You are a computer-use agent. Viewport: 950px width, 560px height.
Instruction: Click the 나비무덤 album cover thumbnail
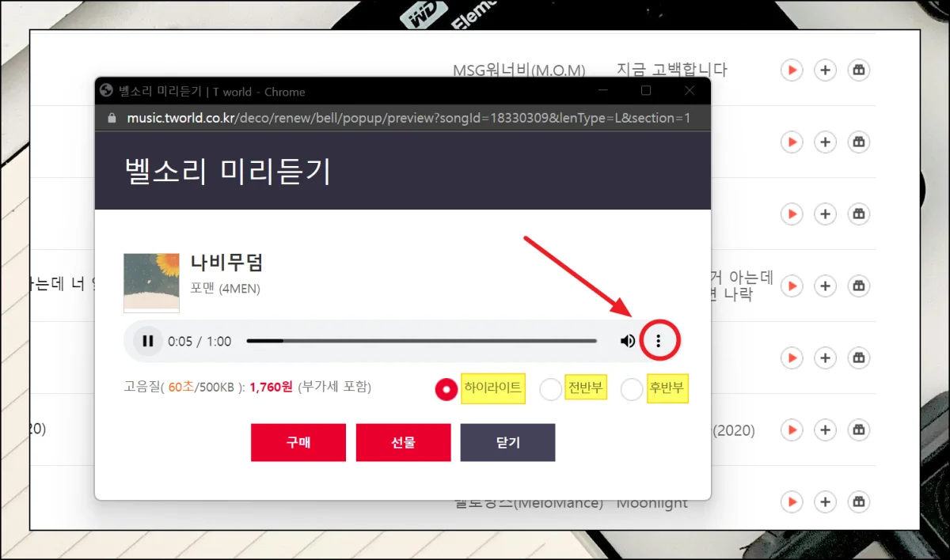tap(151, 283)
